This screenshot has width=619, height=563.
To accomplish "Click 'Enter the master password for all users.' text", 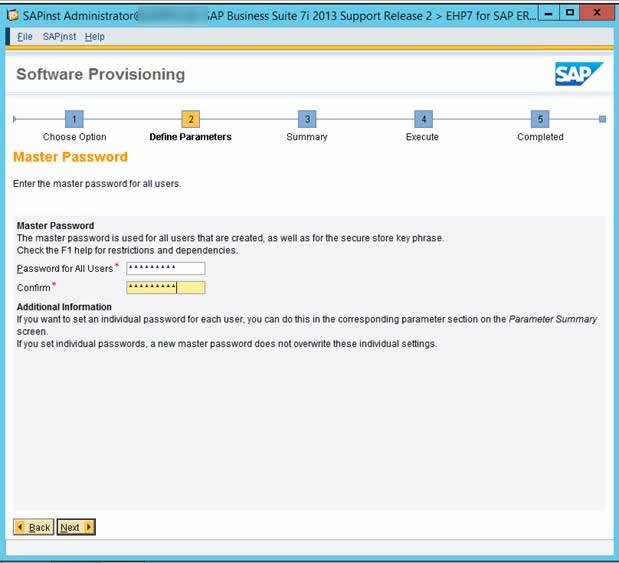I will 97,184.
